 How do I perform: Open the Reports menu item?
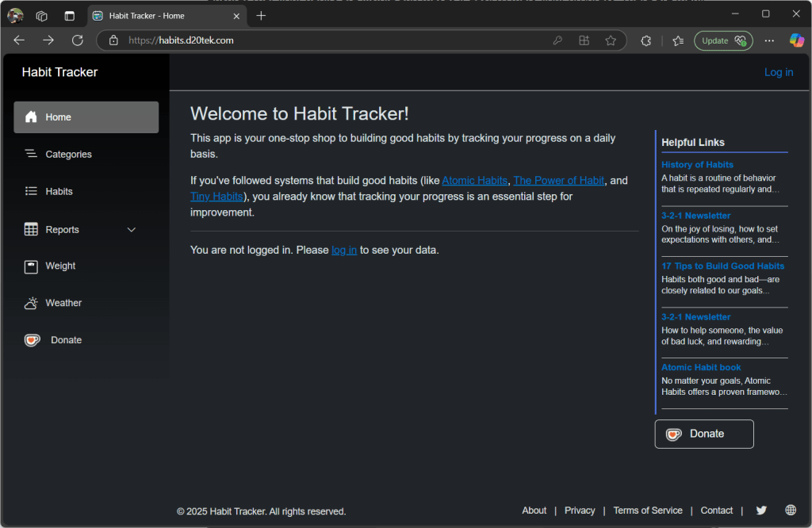pos(62,230)
